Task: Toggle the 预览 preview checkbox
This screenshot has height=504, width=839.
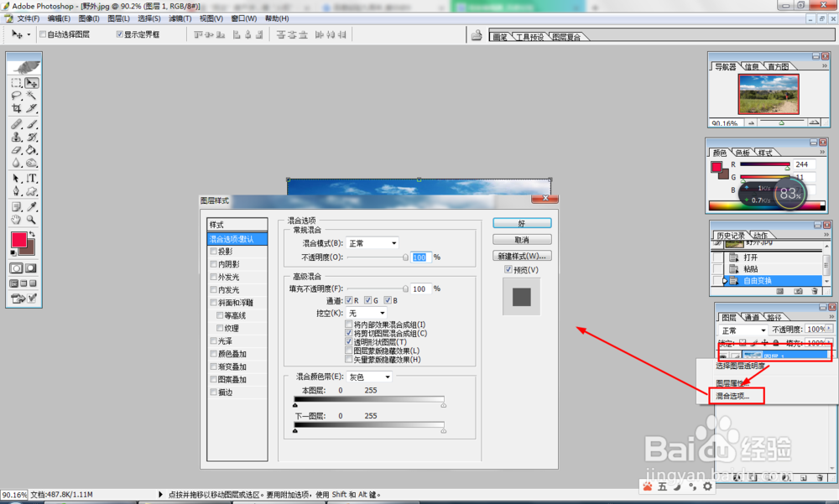Action: (x=508, y=270)
